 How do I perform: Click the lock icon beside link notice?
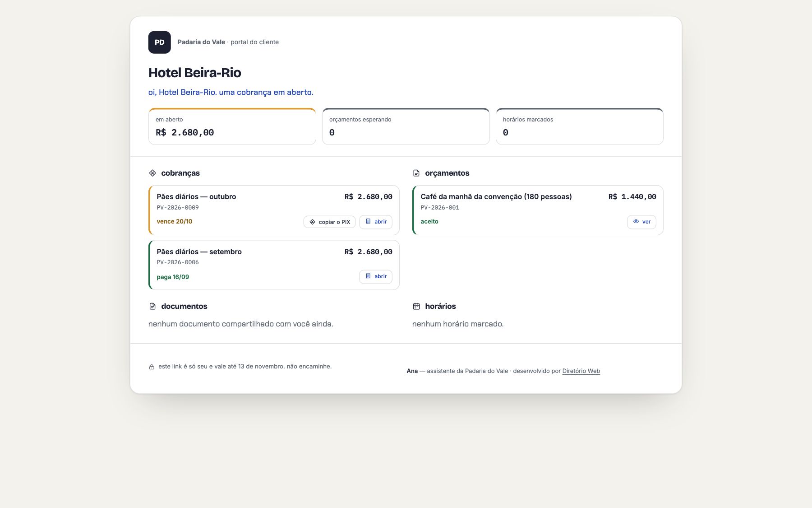(x=152, y=367)
